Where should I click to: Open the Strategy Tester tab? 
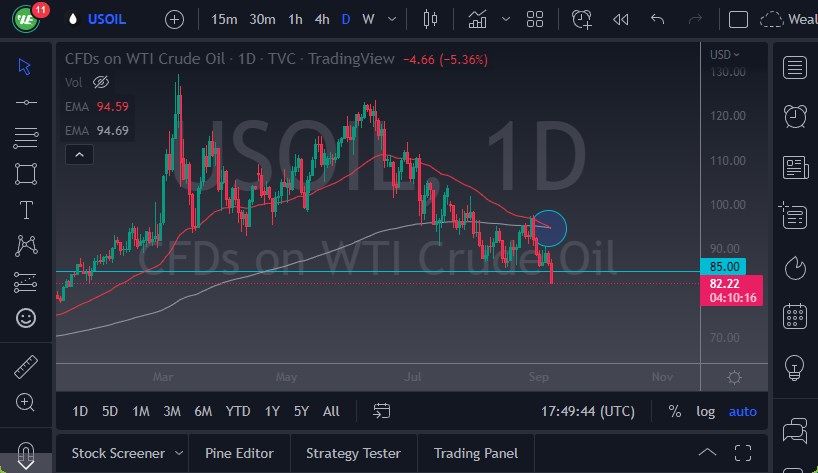[353, 453]
